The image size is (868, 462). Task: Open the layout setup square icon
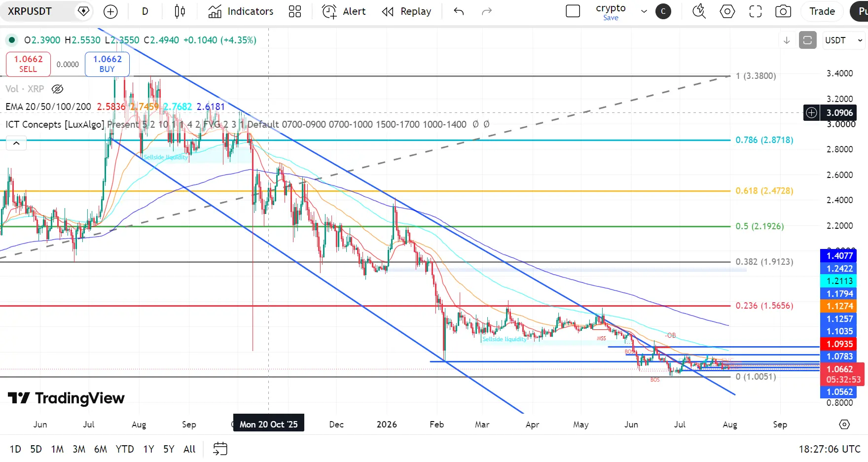pyautogui.click(x=573, y=11)
